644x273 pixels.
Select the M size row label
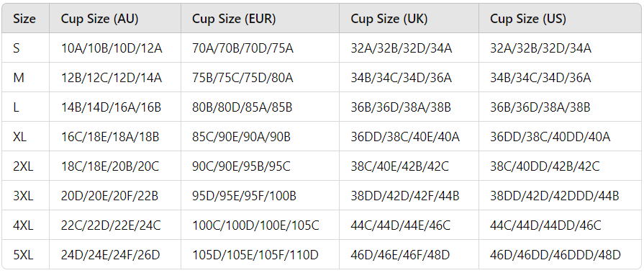tap(25, 77)
